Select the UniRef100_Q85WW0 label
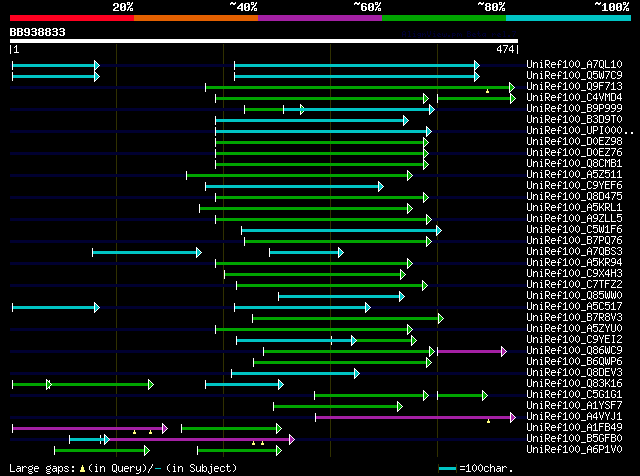The height and width of the screenshot is (476, 640). coord(574,296)
